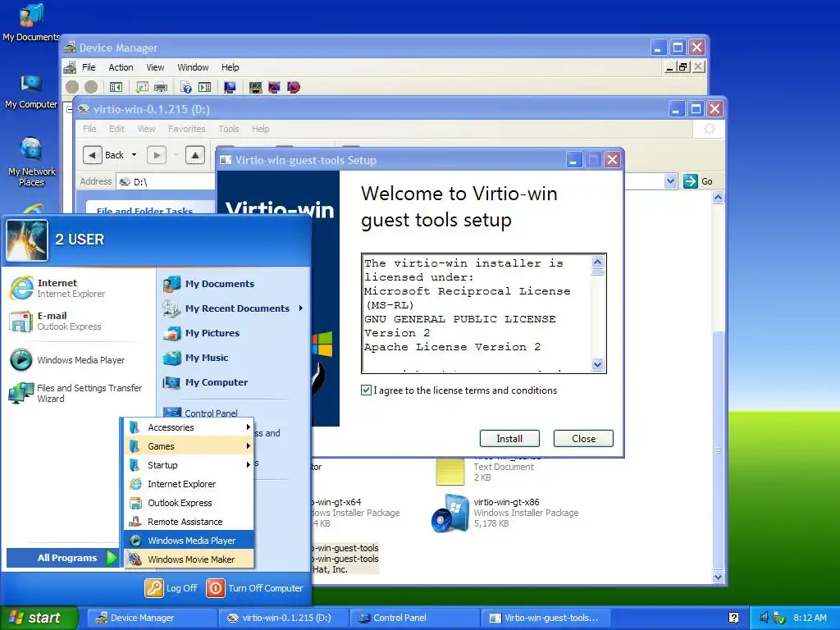Collapse the root node in Device Manager tree
The width and height of the screenshot is (840, 630).
tap(69, 109)
